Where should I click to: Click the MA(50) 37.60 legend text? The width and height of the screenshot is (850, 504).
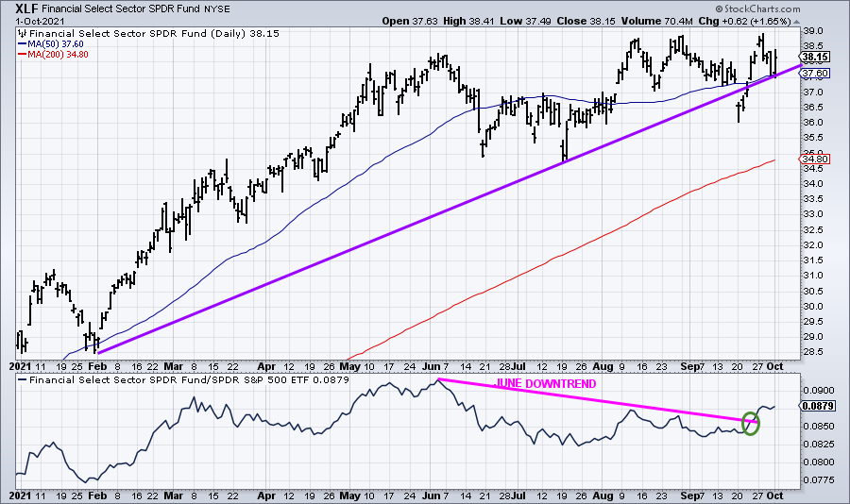click(56, 44)
